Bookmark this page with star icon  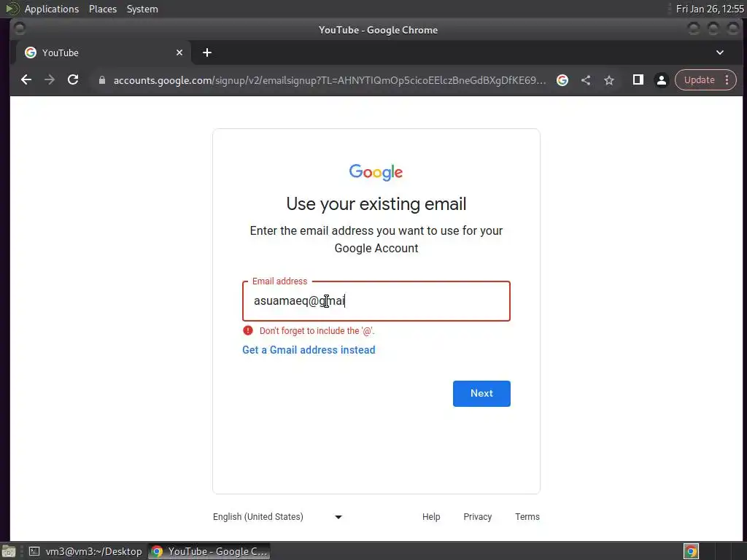click(x=609, y=80)
